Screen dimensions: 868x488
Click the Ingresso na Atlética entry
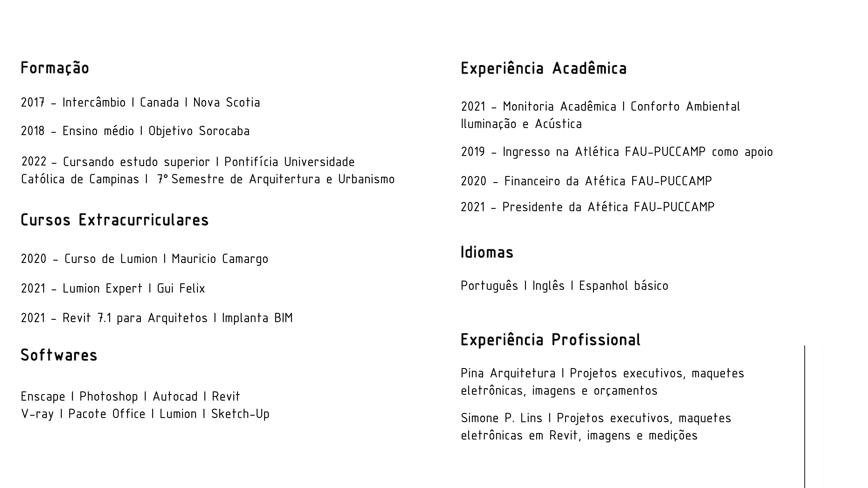617,152
